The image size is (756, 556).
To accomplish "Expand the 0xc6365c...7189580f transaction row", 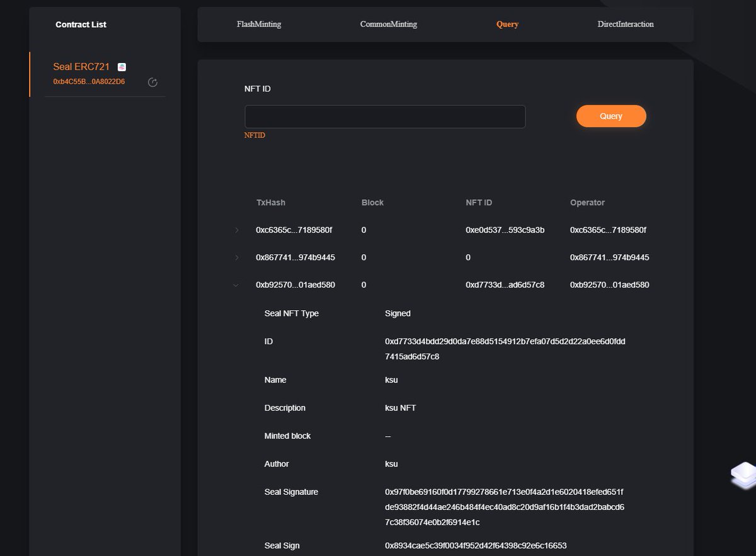I will 237,230.
